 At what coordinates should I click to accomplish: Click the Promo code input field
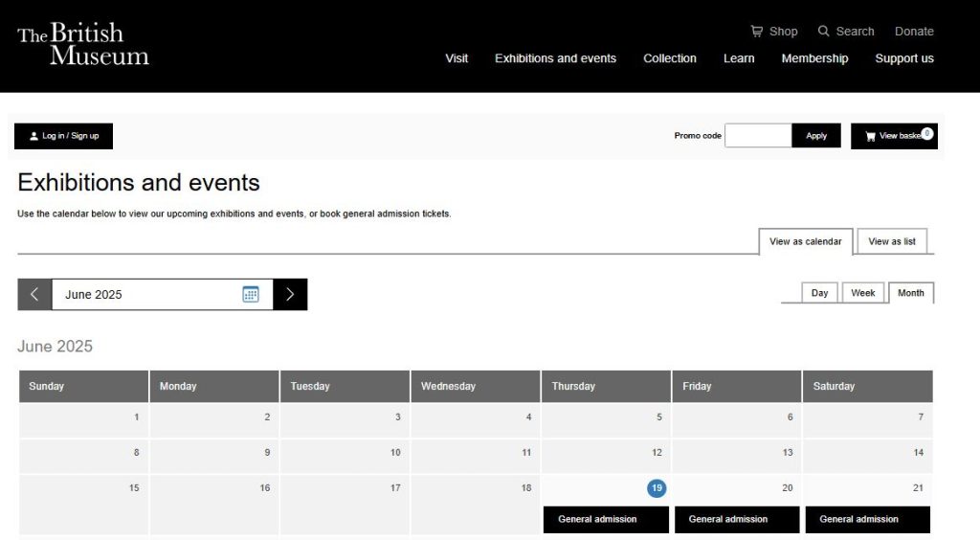click(757, 136)
